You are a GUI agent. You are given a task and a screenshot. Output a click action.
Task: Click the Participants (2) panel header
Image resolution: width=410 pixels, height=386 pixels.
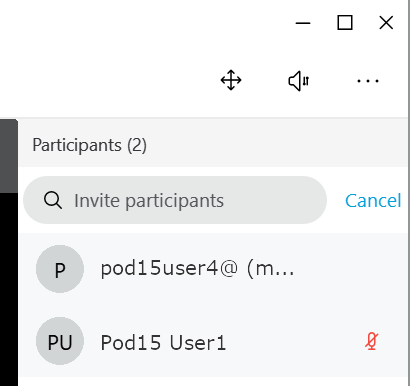tap(89, 145)
